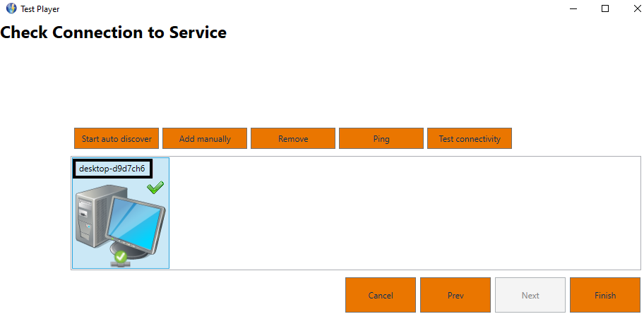Go back with the Prev button
This screenshot has width=644, height=314.
point(455,295)
